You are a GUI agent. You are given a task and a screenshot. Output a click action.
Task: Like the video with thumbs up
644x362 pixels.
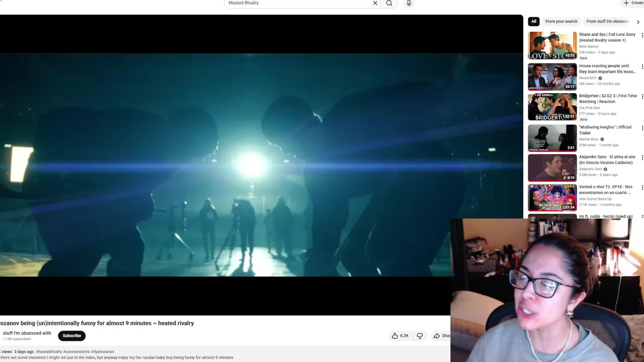(x=400, y=336)
